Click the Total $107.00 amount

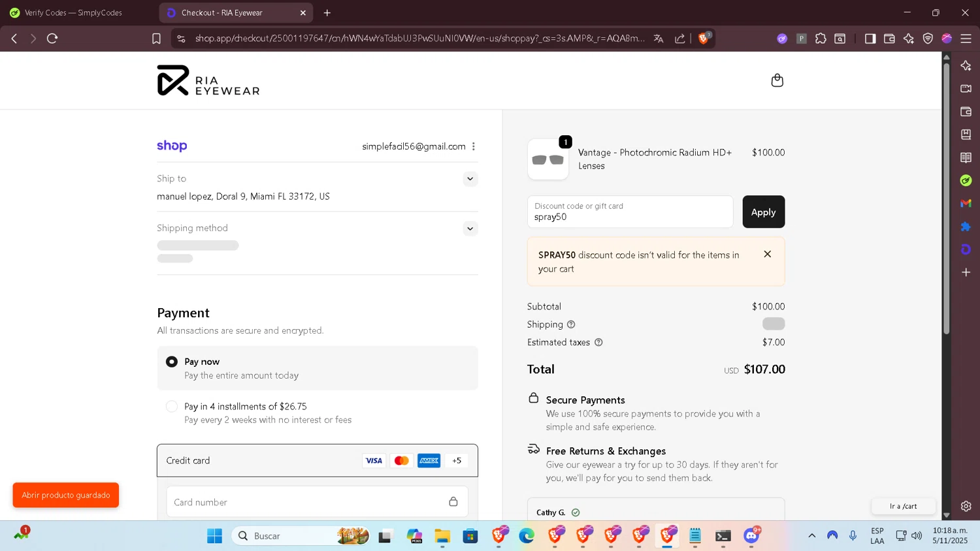coord(764,370)
